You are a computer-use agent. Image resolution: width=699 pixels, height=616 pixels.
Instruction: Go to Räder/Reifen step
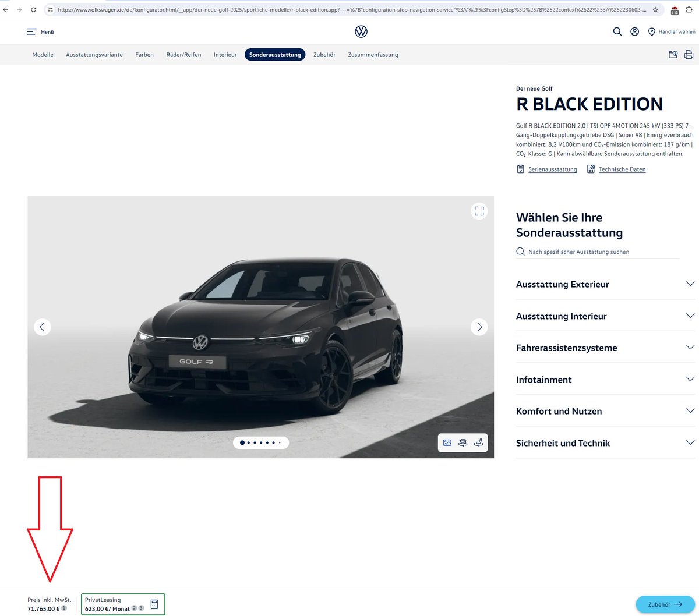pyautogui.click(x=183, y=55)
